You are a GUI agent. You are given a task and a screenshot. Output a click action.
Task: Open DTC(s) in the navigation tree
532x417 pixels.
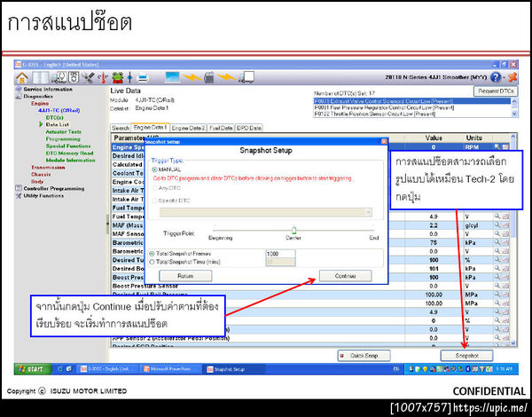[x=55, y=117]
